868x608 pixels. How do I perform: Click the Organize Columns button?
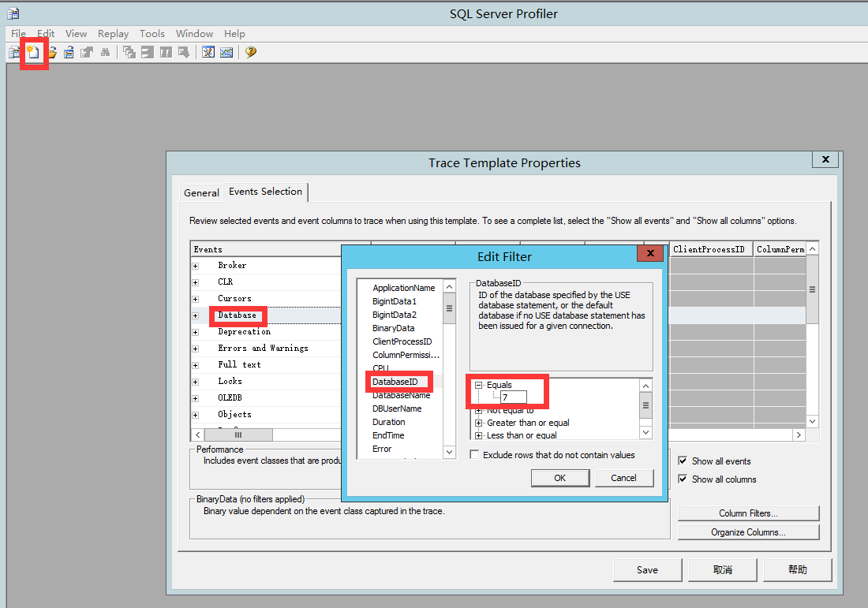(748, 532)
